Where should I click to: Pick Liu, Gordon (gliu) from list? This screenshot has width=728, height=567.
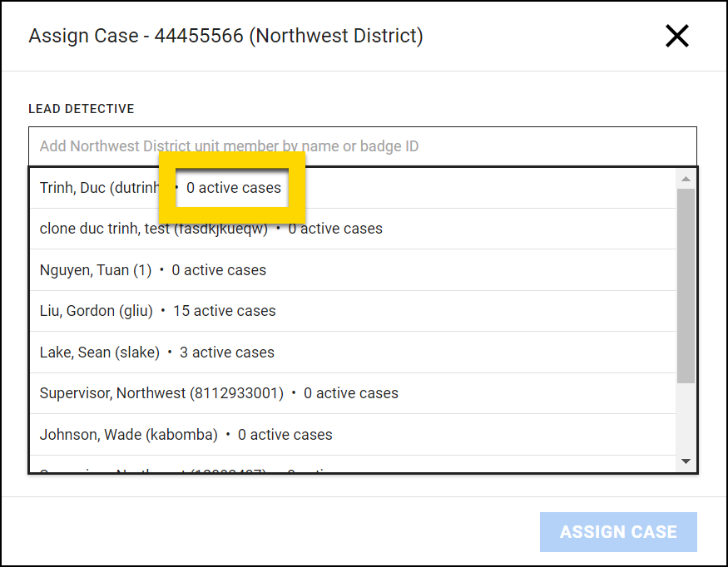pyautogui.click(x=97, y=311)
